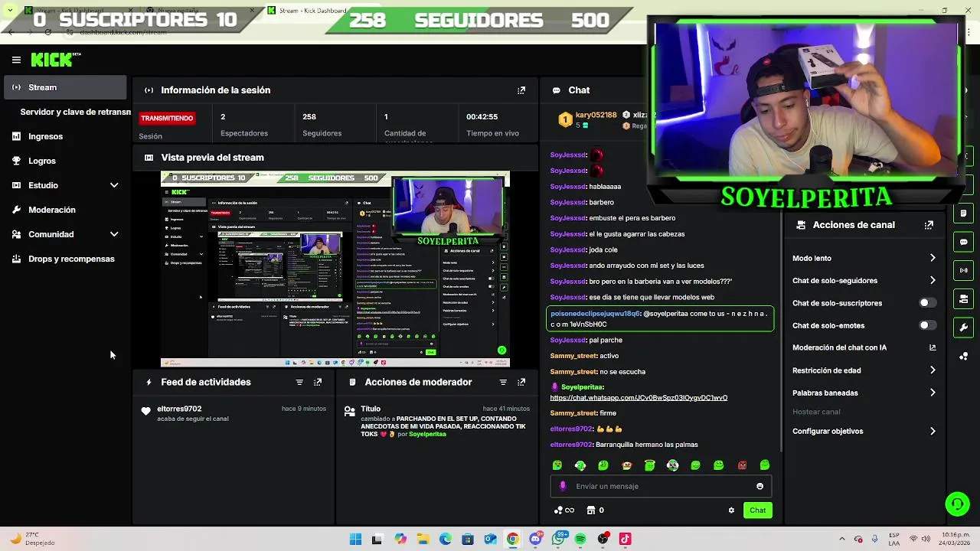Viewport: 980px width, 551px height.
Task: Open the channel actions panel in the right sidebar
Action: tap(964, 298)
